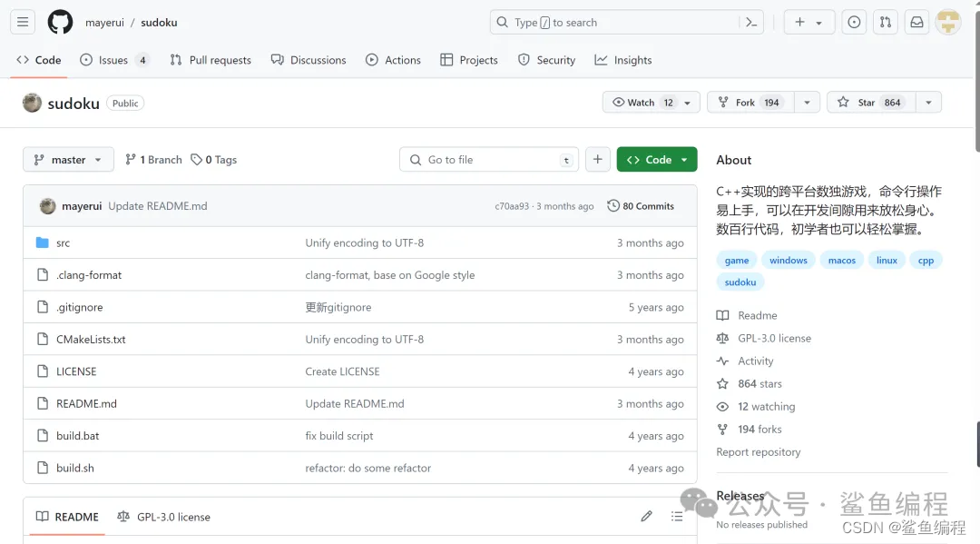
Task: Open 'clang-format, base on Google style' commit
Action: click(390, 275)
